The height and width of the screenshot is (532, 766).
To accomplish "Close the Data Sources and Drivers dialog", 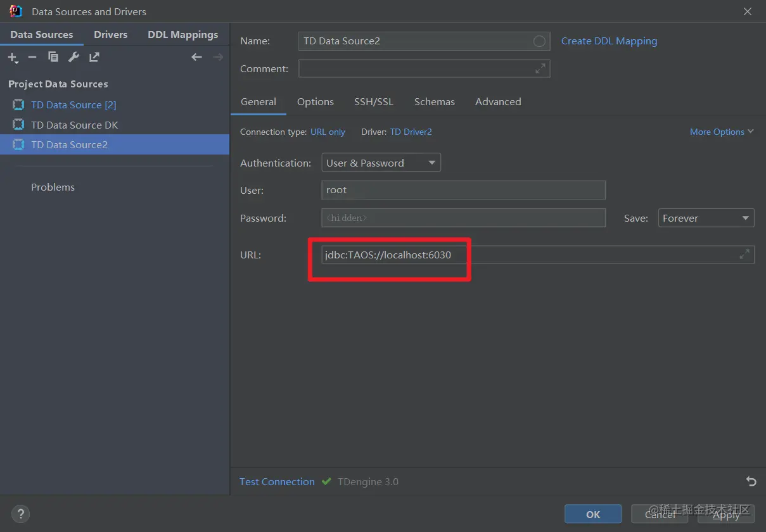I will [x=748, y=11].
